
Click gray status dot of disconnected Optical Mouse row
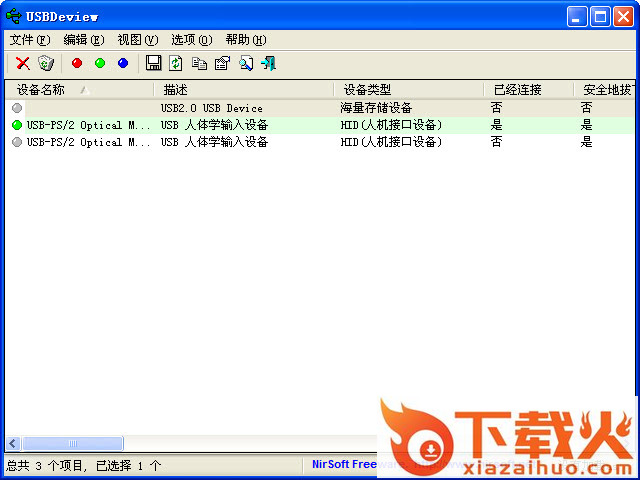pyautogui.click(x=17, y=142)
